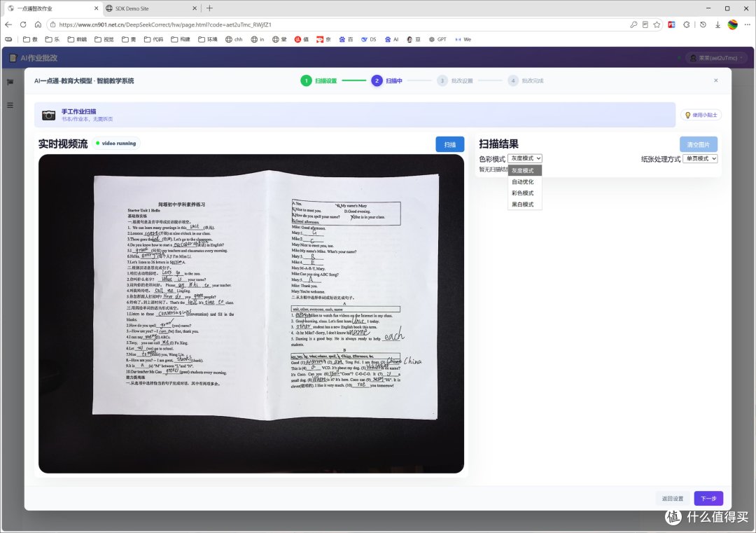Expand the user account menu in header
Screen dimensions: 756x533
tap(715, 58)
